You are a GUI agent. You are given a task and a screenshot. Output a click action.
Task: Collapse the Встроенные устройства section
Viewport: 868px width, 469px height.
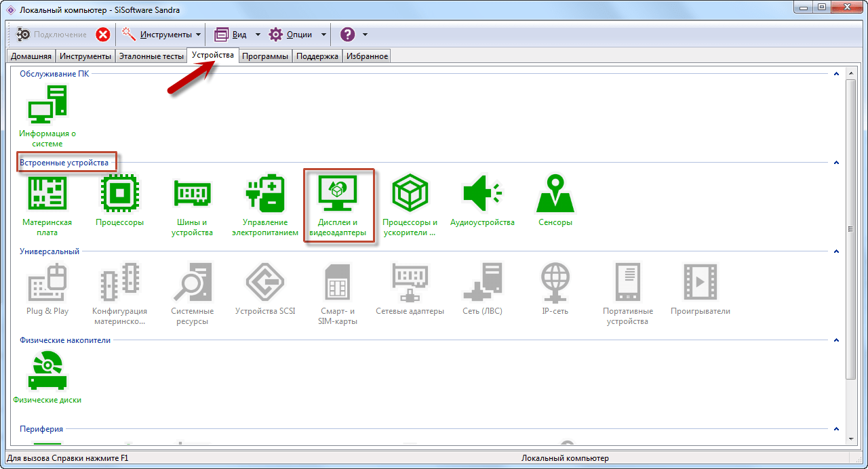tap(836, 163)
